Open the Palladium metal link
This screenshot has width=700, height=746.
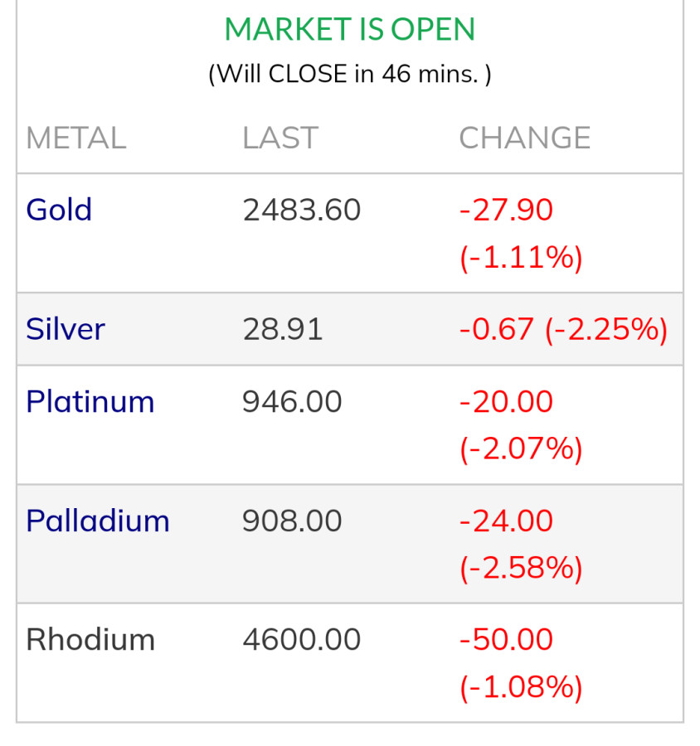[98, 521]
